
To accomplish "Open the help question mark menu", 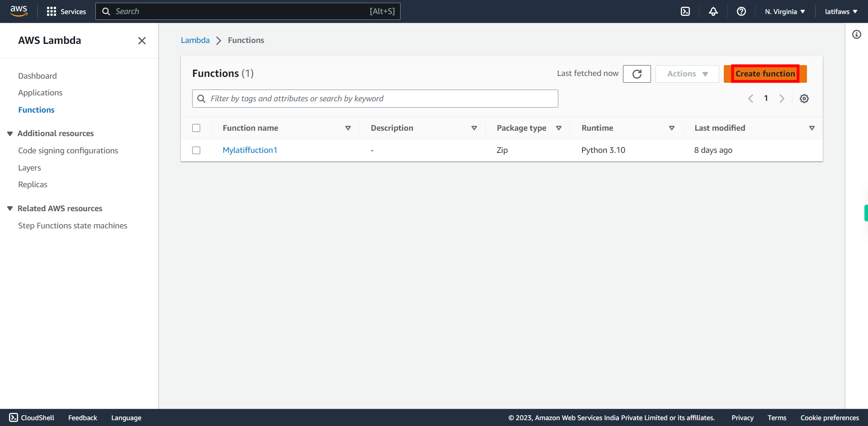I will coord(741,11).
